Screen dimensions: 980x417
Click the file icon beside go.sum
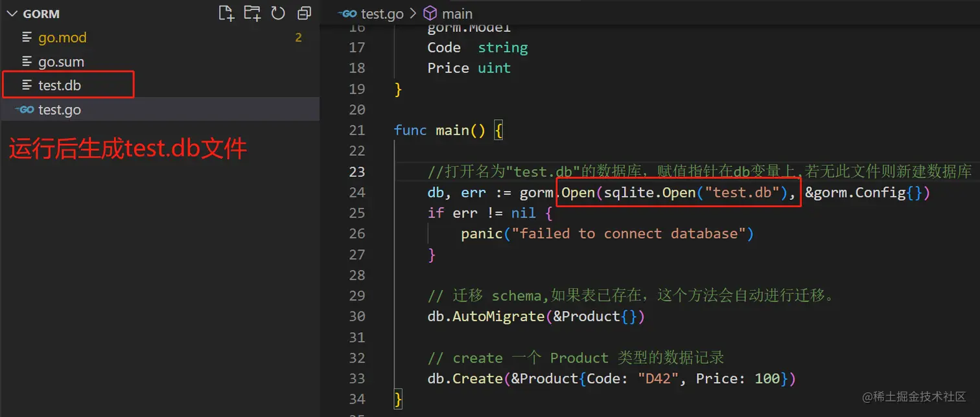coord(27,62)
